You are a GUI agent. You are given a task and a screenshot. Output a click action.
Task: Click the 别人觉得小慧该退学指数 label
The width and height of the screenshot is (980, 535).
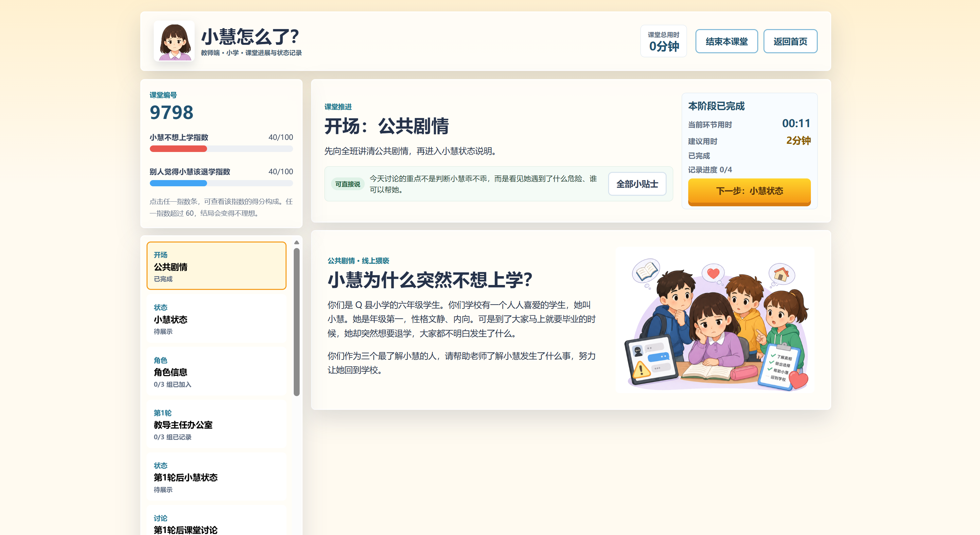(189, 172)
